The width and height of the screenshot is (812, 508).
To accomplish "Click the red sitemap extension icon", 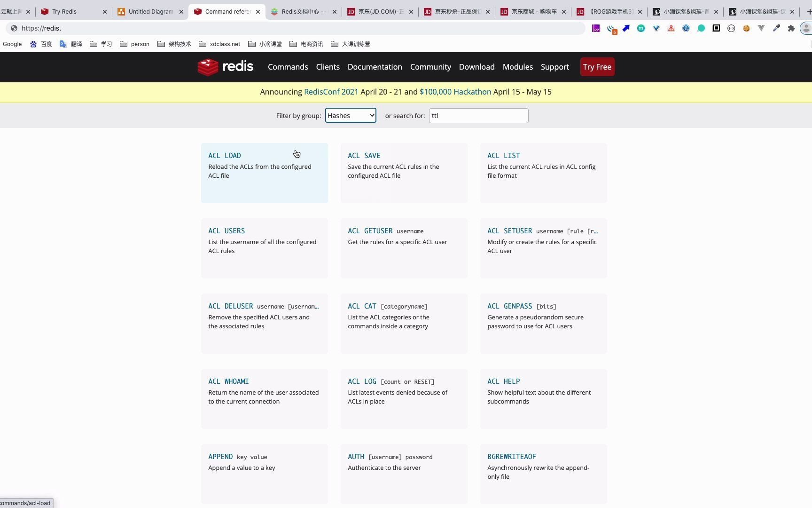I will 671,28.
